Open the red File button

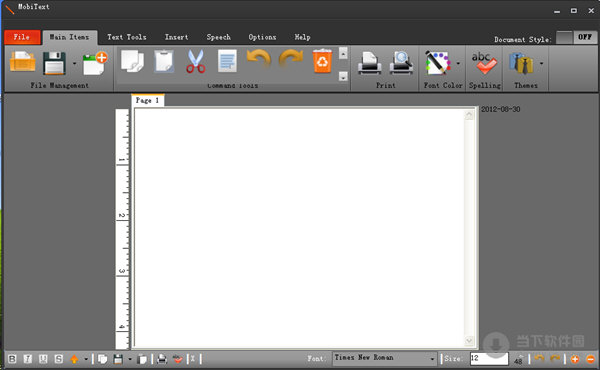point(22,37)
